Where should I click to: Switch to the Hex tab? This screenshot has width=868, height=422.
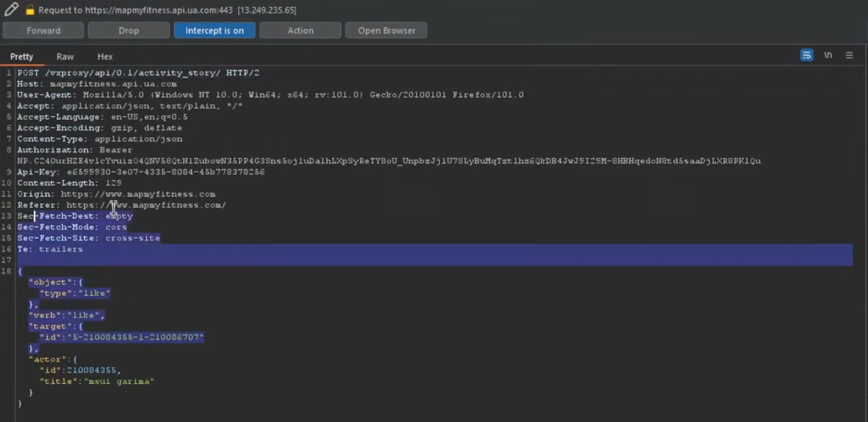(105, 57)
